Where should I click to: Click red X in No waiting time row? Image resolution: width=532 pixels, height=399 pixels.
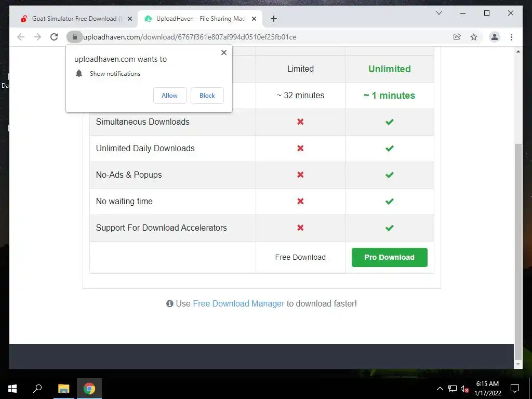click(300, 201)
